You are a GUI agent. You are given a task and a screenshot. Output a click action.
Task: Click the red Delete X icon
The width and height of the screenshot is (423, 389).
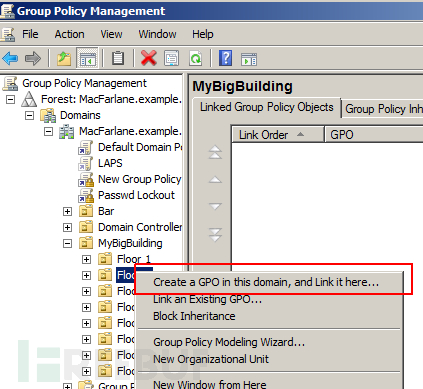(x=149, y=58)
